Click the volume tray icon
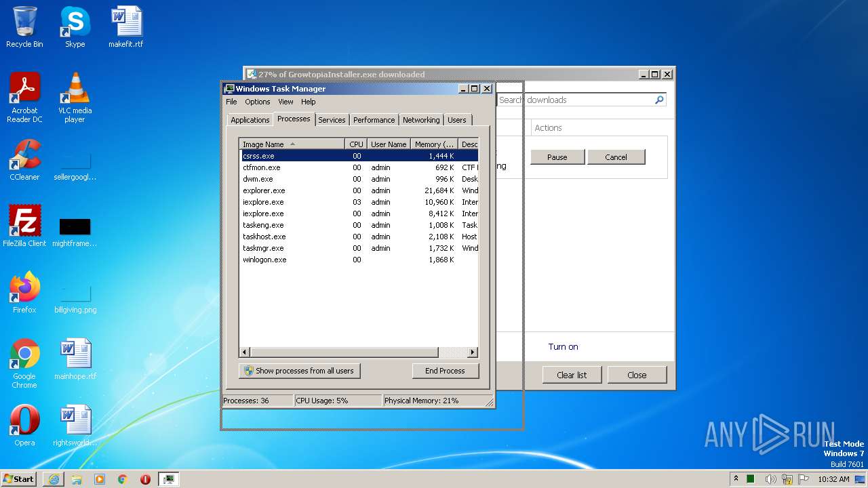Image resolution: width=868 pixels, height=488 pixels. click(770, 479)
